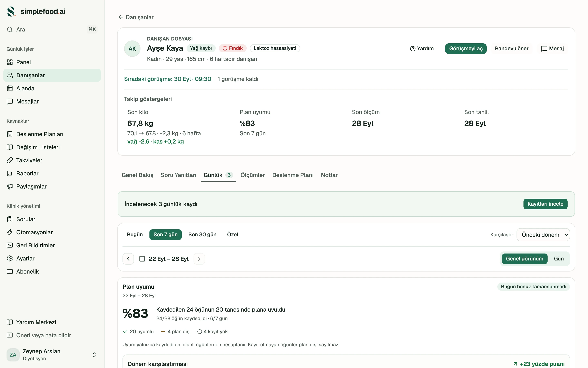Click the Öneri veya hata bildir icon

(x=10, y=335)
